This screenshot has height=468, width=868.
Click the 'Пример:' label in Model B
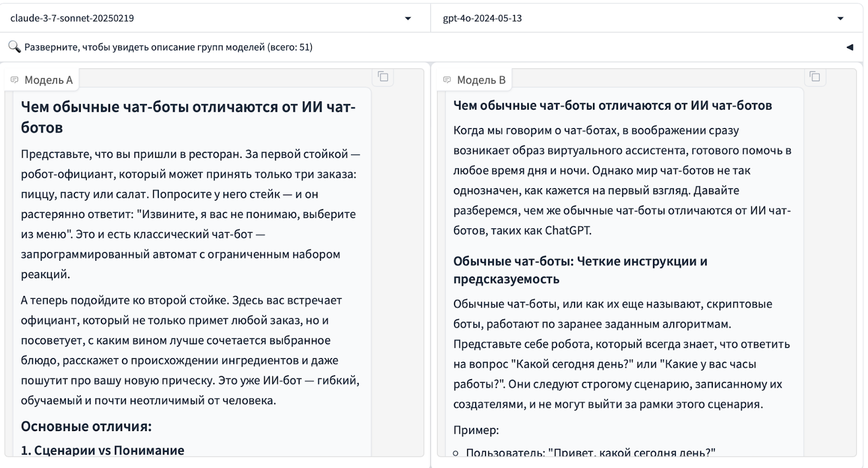pos(476,430)
